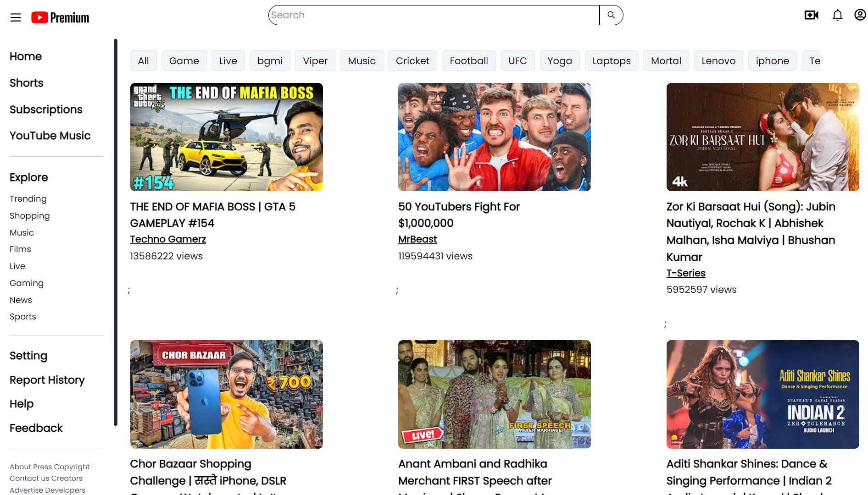Click title THE END OF MAFIA BOSS GTA 5
The width and height of the screenshot is (868, 495).
[213, 215]
